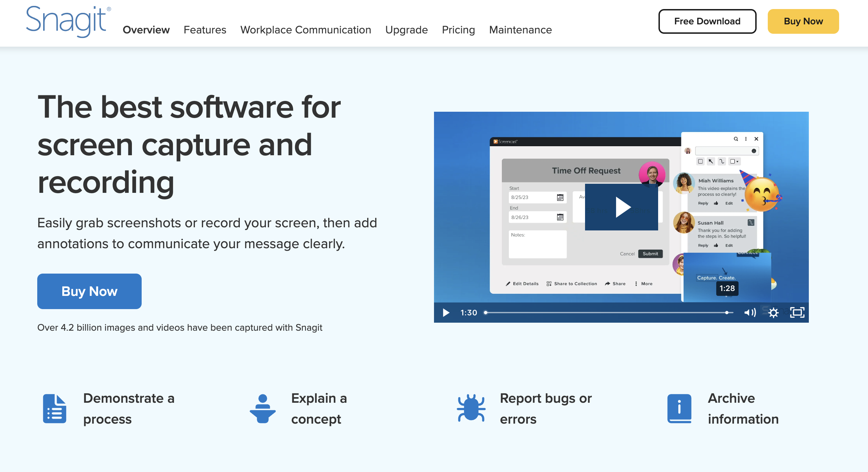The image size is (868, 472).
Task: Click the Report bugs or errors bug icon
Action: [471, 409]
